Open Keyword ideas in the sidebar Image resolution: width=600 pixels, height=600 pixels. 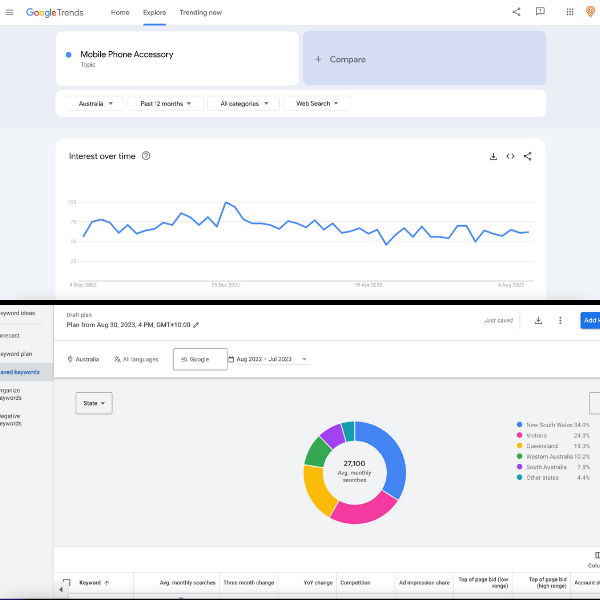(18, 313)
